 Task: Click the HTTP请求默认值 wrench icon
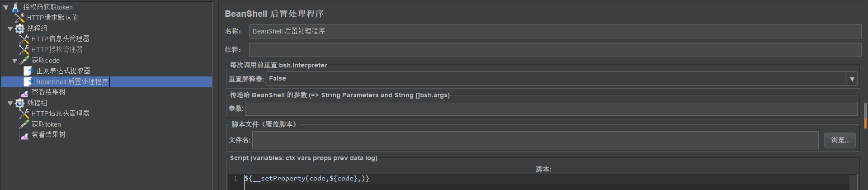click(x=19, y=18)
